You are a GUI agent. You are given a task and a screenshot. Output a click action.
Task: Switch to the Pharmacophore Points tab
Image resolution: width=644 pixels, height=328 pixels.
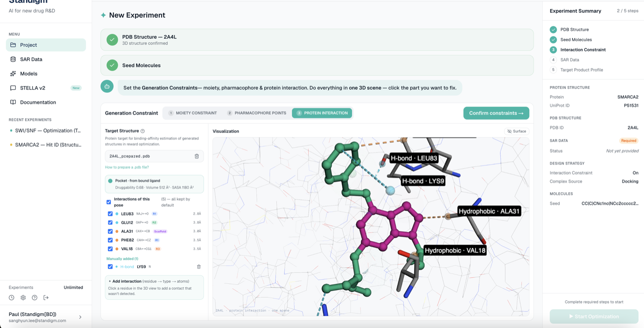point(256,113)
